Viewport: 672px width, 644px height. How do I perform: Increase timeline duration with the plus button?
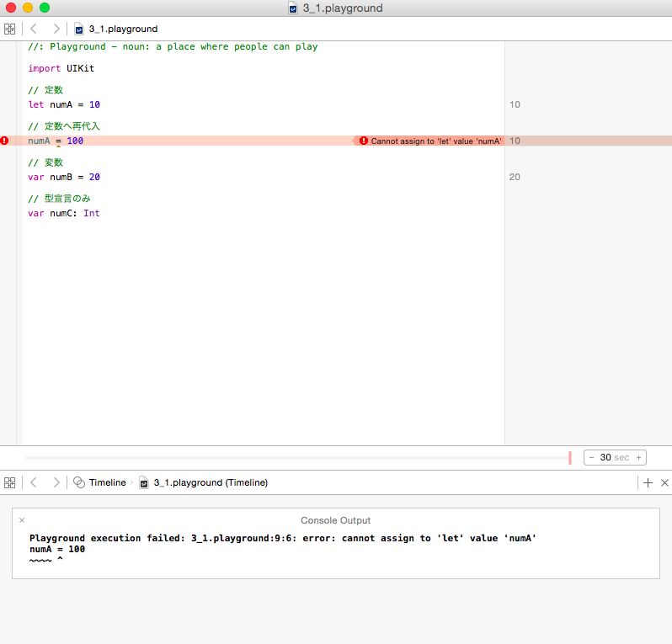638,458
